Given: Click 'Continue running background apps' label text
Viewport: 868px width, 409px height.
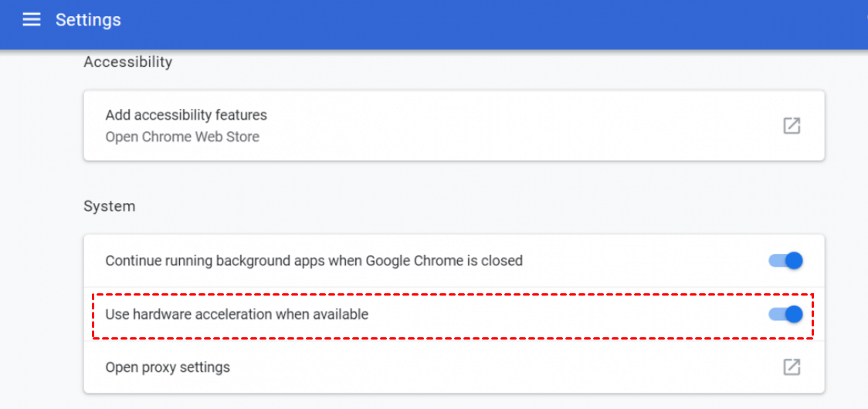Looking at the screenshot, I should coord(314,261).
